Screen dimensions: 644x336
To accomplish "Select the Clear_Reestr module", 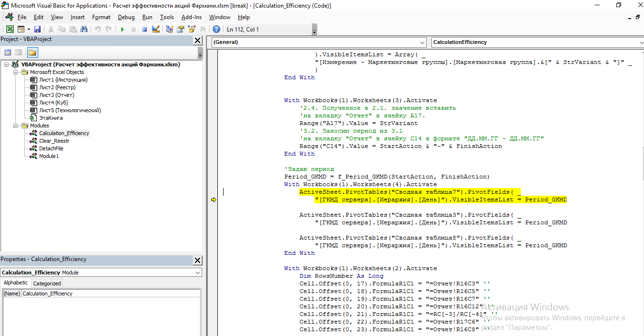I will click(54, 141).
